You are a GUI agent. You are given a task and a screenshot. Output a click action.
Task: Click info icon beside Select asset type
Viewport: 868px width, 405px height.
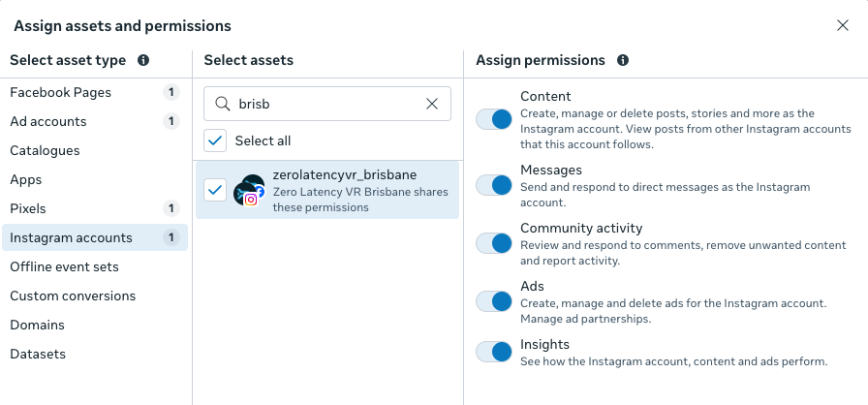[x=143, y=60]
